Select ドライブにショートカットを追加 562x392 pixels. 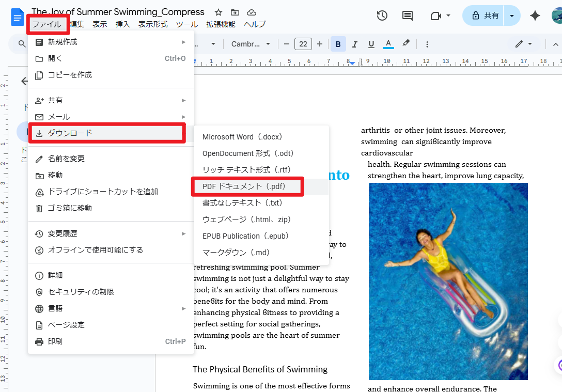pos(111,192)
